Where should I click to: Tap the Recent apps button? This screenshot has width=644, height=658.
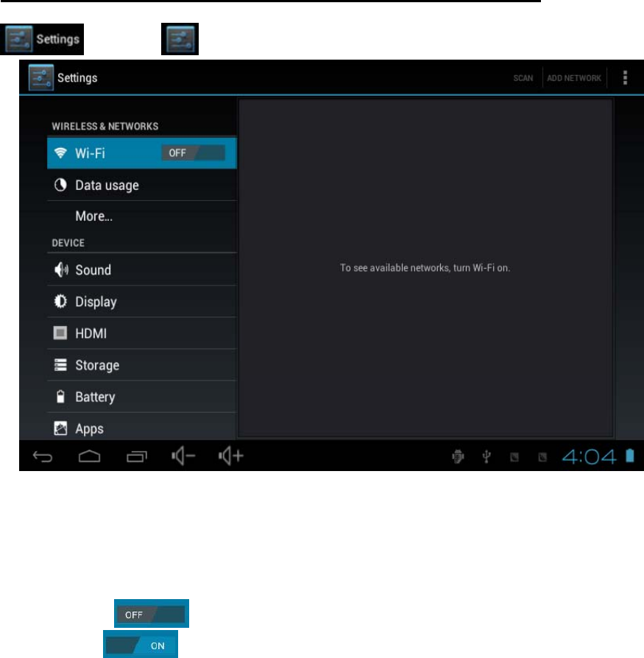[x=137, y=456]
